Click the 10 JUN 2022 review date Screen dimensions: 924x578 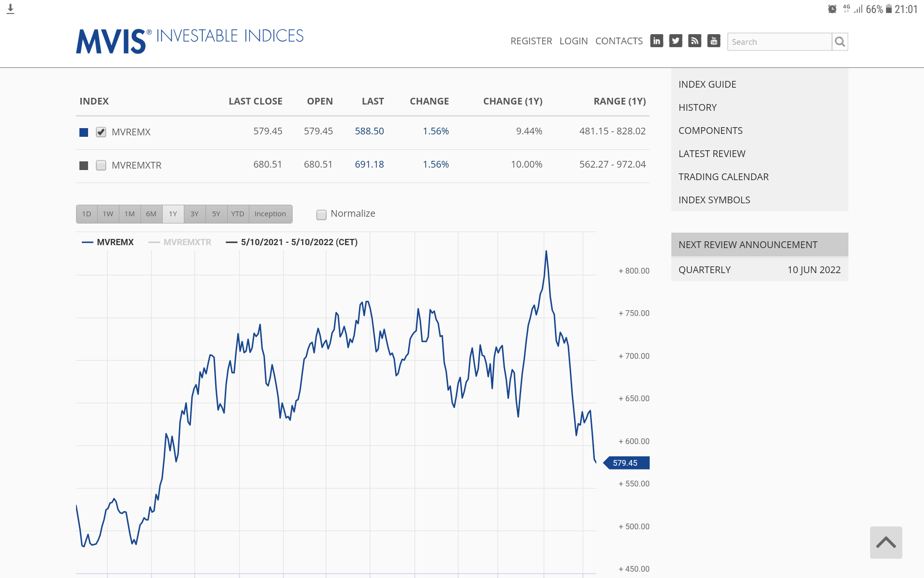coord(814,270)
